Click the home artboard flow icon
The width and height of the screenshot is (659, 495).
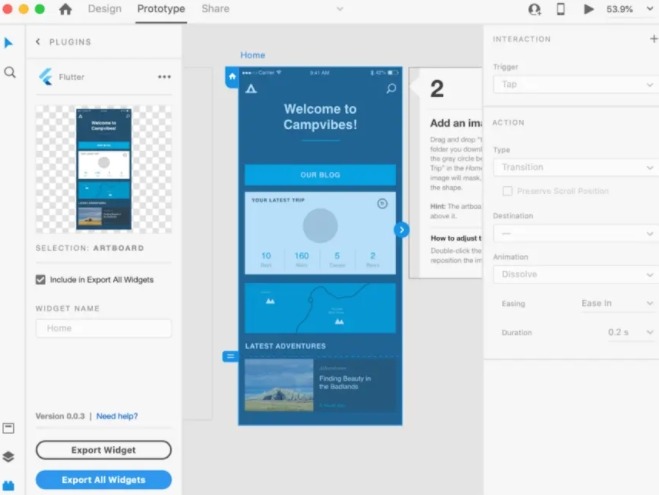pyautogui.click(x=232, y=77)
